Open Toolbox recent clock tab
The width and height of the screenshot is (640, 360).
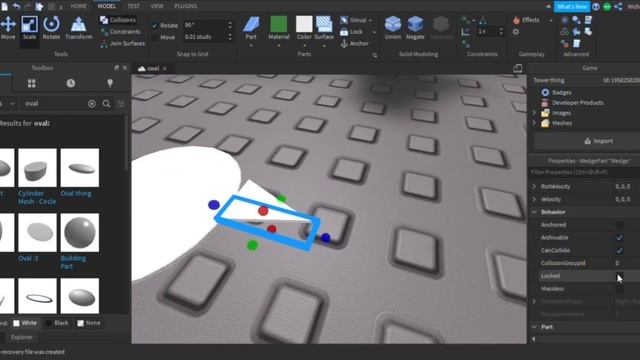tap(71, 83)
